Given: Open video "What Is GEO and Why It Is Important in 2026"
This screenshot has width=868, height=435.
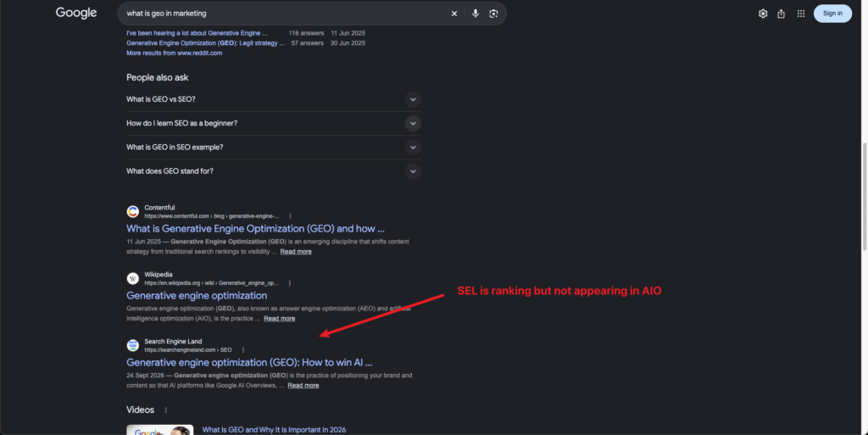Looking at the screenshot, I should 274,429.
